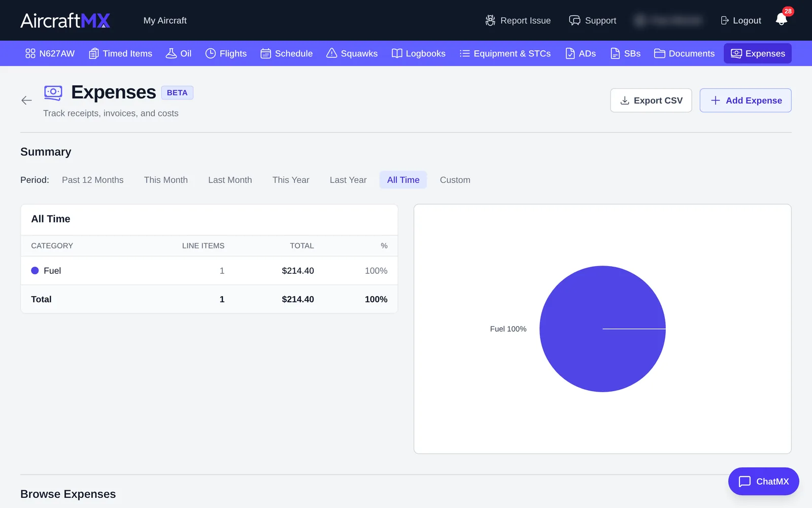Choose the Custom period option
Screen dimensions: 812x508
(x=455, y=180)
